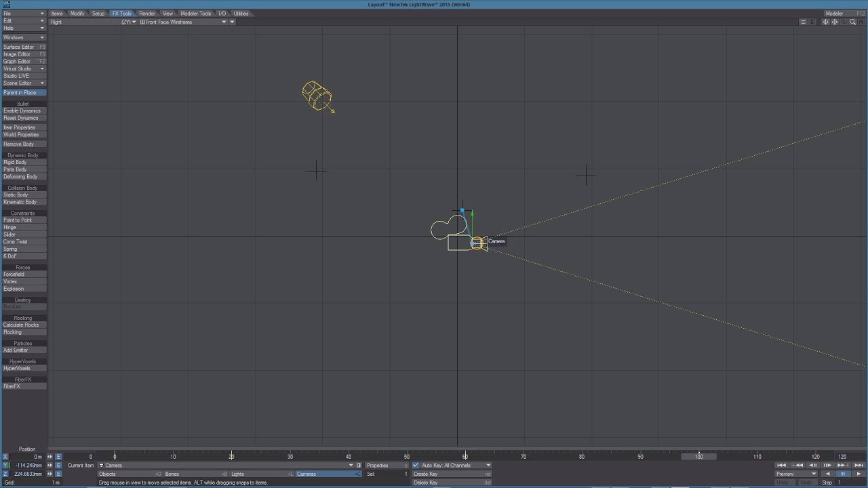Viewport: 868px width, 488px height.
Task: Open the Preview dropdown
Action: coord(797,473)
